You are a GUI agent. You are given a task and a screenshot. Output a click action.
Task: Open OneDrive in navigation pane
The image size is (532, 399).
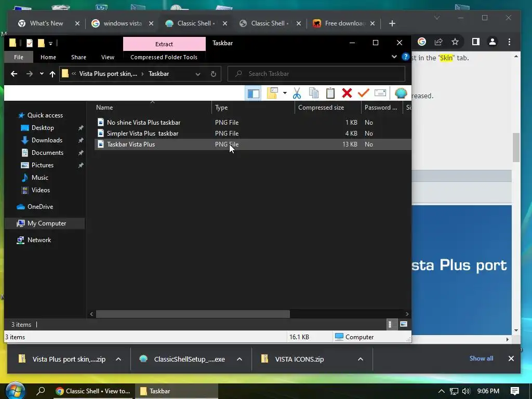pyautogui.click(x=40, y=207)
